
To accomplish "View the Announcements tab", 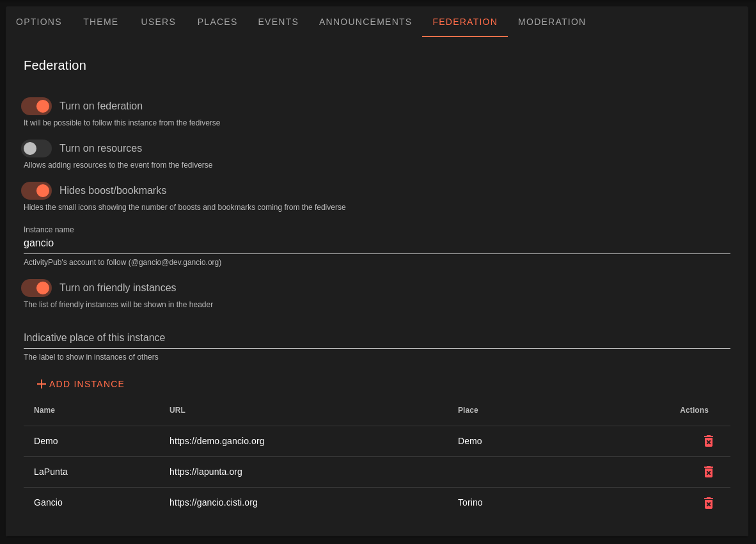I will [365, 22].
